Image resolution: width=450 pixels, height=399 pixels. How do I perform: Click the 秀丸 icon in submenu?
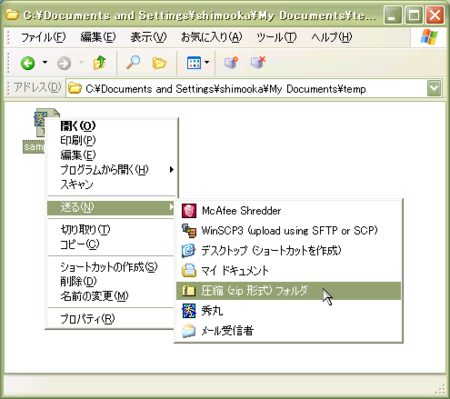point(189,311)
